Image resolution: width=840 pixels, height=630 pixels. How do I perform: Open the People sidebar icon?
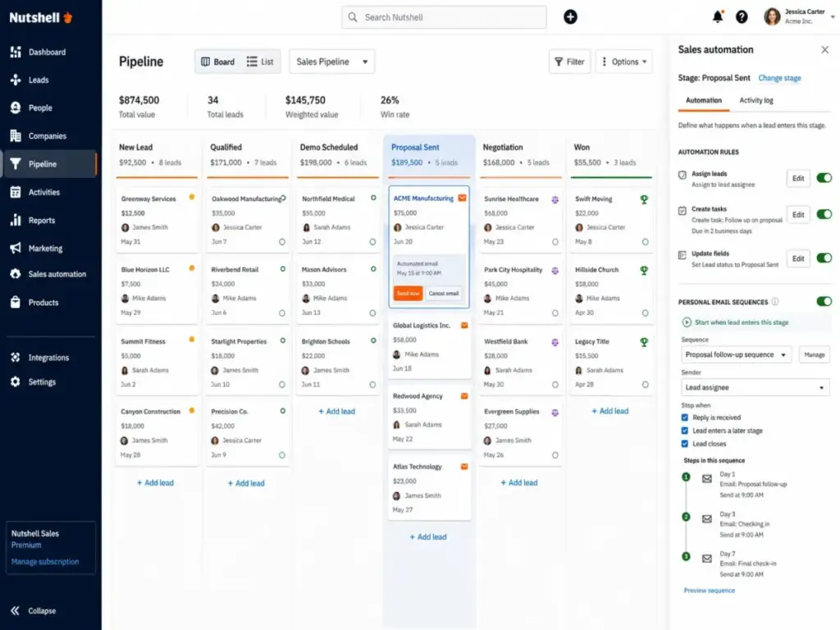click(x=16, y=107)
